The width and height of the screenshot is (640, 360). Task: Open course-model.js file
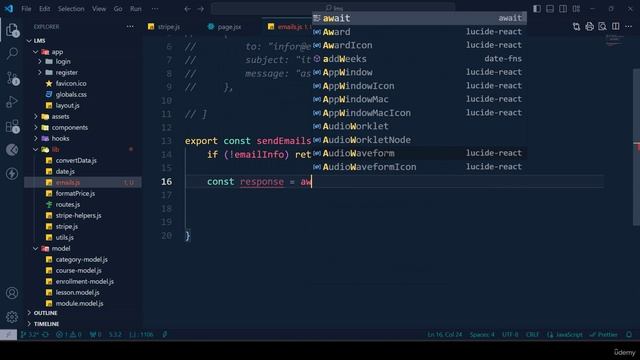click(x=78, y=270)
